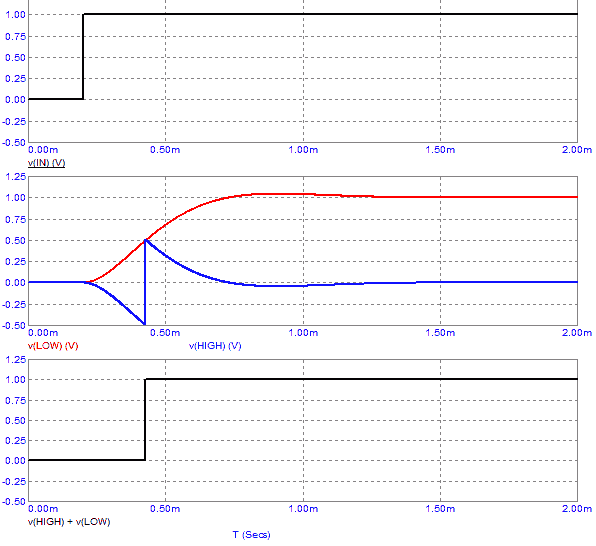Select the blue v(HIGH) (V) legend label

pos(215,346)
